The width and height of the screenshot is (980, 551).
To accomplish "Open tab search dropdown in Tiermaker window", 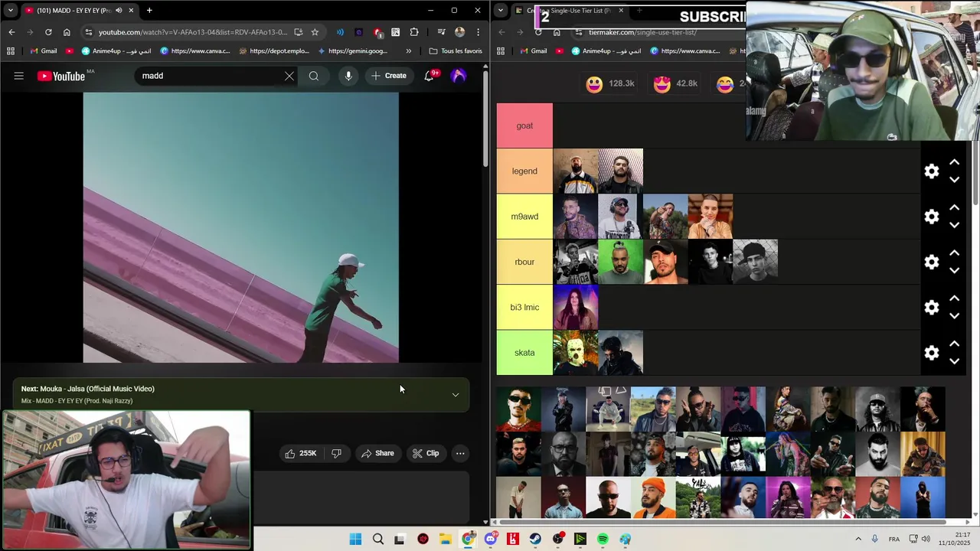I will 501,11.
